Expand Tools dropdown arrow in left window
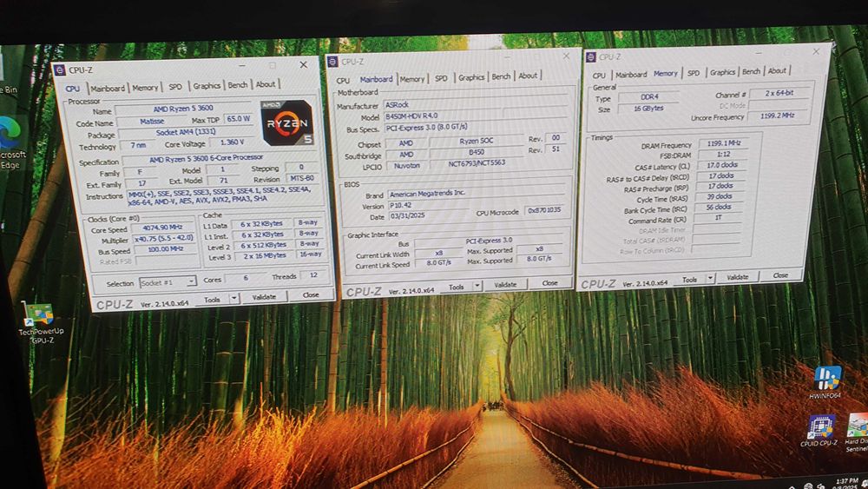The height and width of the screenshot is (489, 868). point(234,299)
